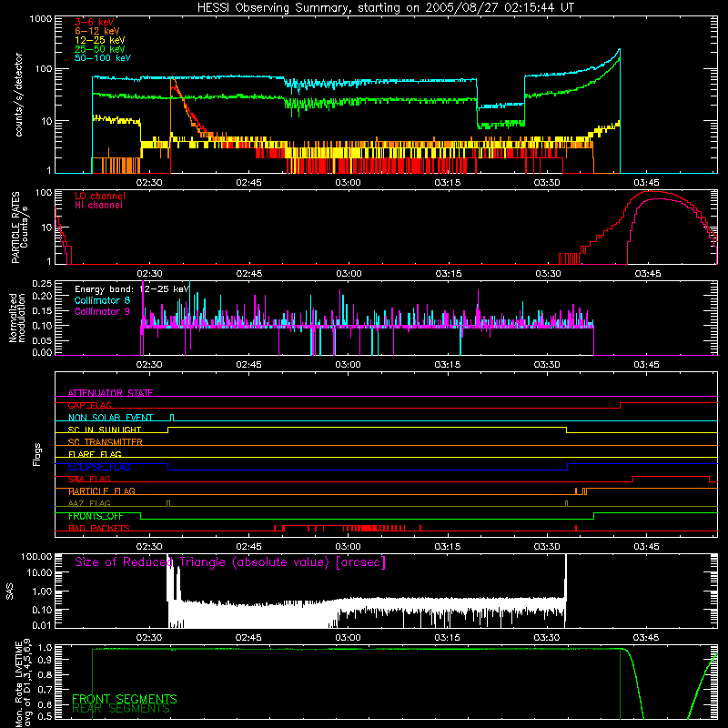The image size is (728, 728).
Task: Click the 100.00 value on SAS axis
Action: [x=36, y=556]
